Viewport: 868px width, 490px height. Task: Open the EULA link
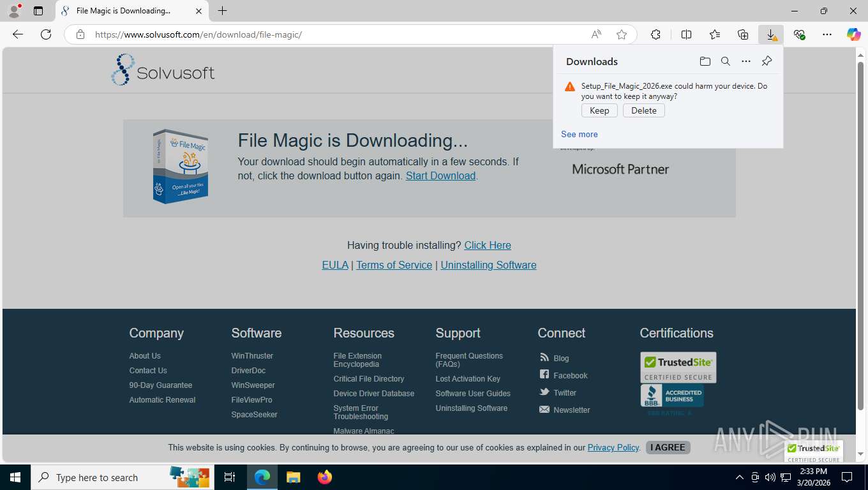pyautogui.click(x=335, y=265)
